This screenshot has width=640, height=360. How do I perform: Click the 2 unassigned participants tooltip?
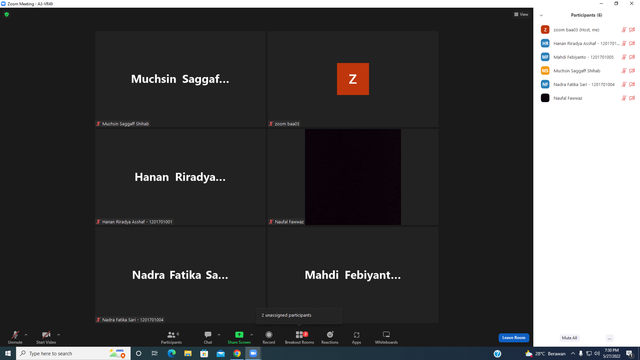point(299,316)
